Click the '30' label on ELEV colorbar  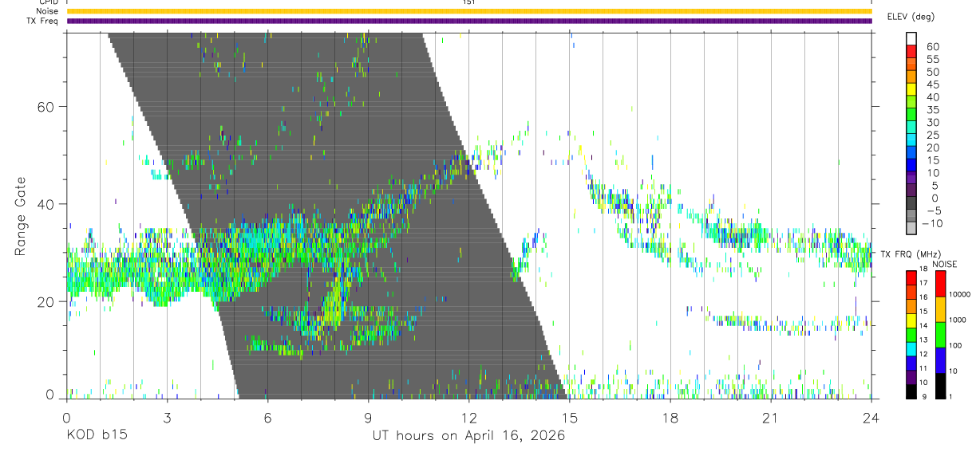[x=933, y=122]
